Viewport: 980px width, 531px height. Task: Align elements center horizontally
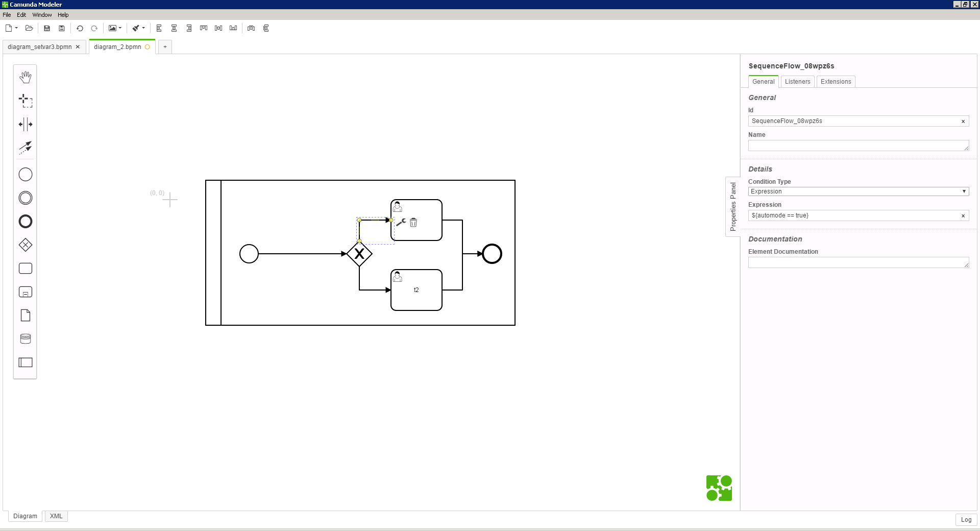coord(174,28)
